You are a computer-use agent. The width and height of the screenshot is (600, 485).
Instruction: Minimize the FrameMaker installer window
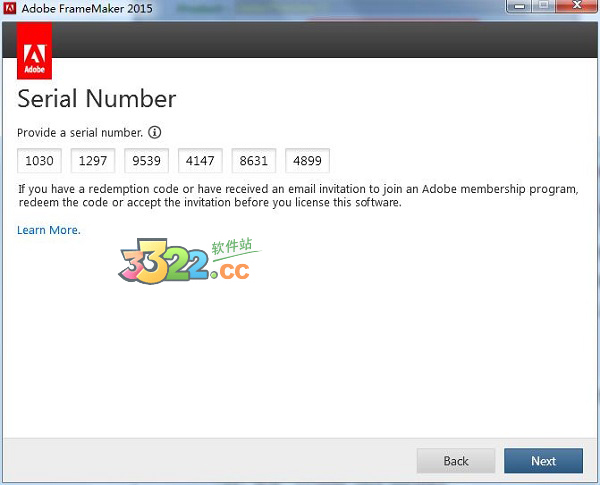519,6
